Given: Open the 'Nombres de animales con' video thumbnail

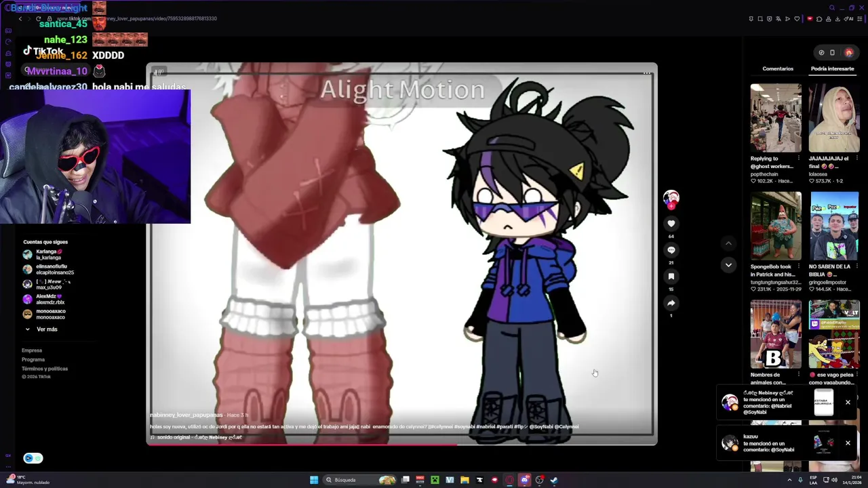Looking at the screenshot, I should [776, 334].
